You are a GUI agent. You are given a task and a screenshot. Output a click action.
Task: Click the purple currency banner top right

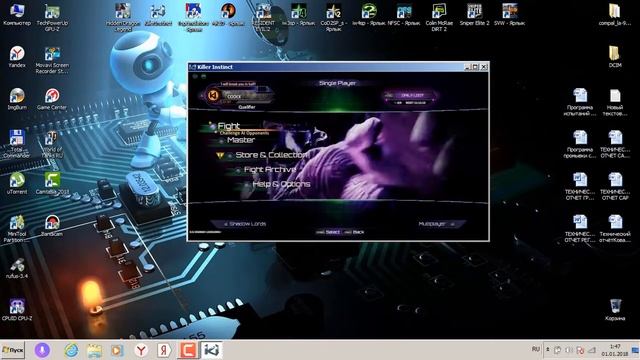pyautogui.click(x=411, y=96)
